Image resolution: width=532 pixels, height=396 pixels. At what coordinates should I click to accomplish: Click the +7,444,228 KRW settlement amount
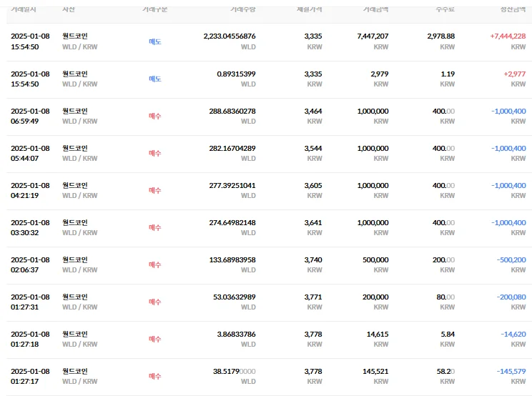click(508, 36)
